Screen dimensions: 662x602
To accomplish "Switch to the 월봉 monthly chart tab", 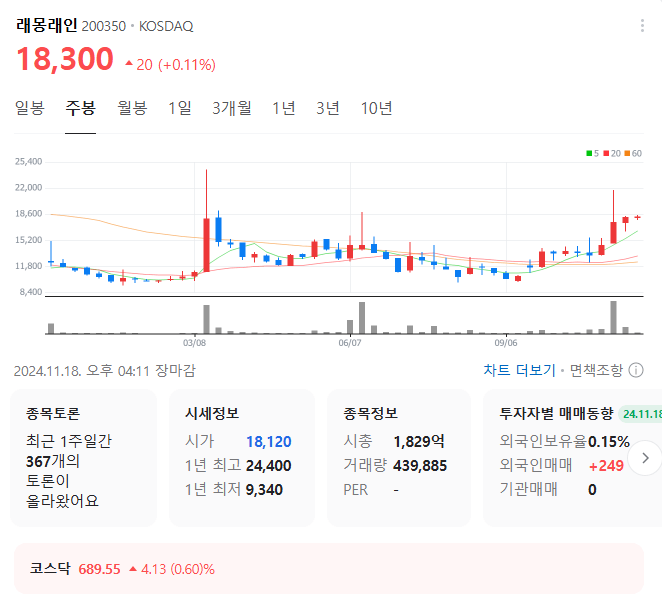I will [132, 108].
